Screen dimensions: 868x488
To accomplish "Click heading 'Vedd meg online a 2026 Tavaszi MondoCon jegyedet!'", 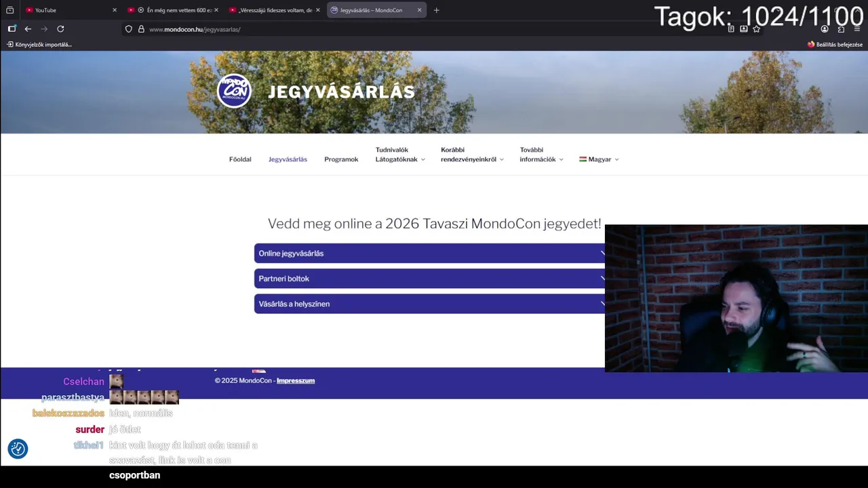I will coord(434,224).
